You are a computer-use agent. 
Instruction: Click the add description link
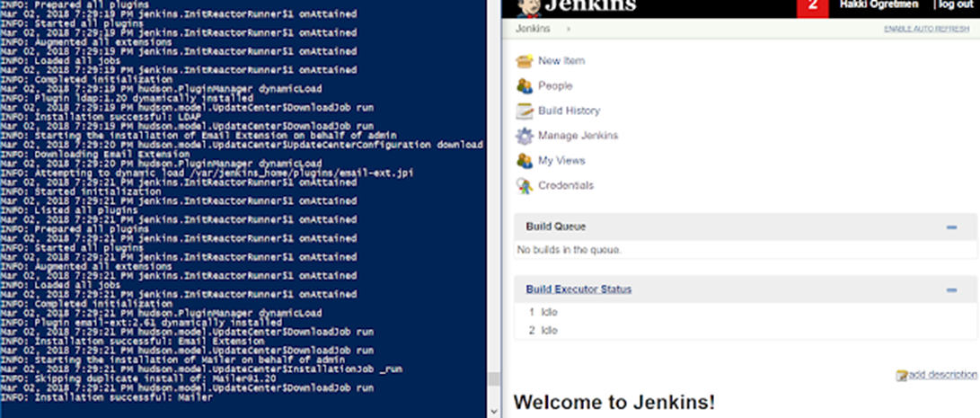(x=942, y=374)
